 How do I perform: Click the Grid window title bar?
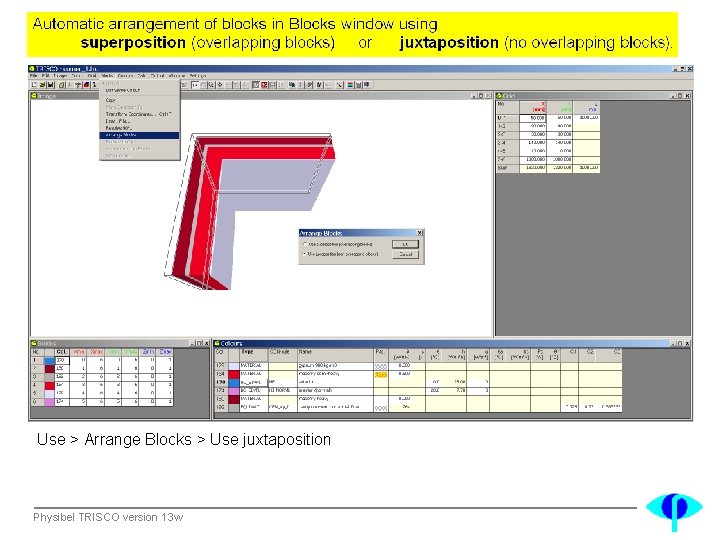[x=592, y=96]
